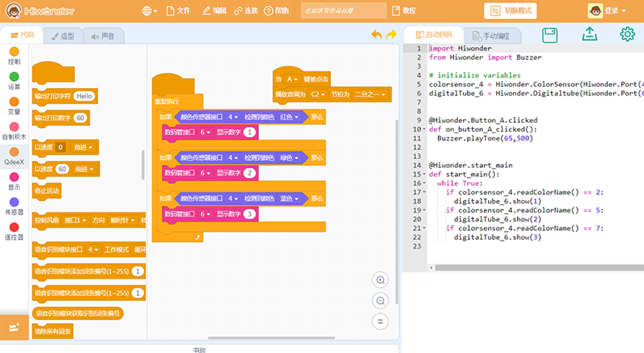Open the 文件 file menu

point(178,10)
